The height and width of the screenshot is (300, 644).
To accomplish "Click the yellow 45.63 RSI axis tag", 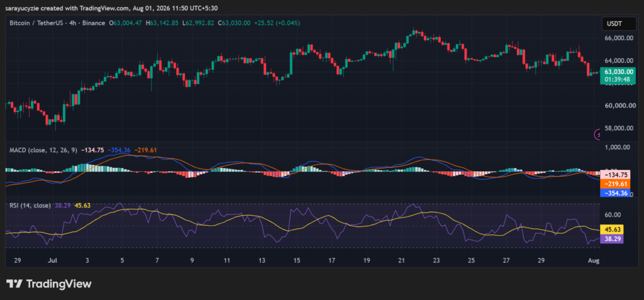I will point(612,229).
